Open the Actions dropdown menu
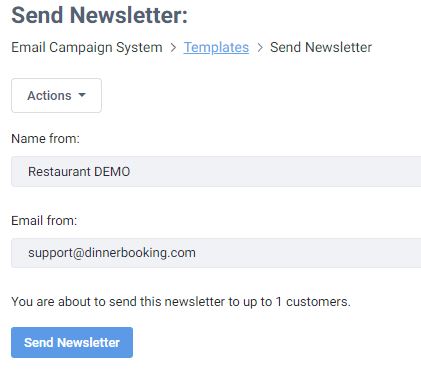Screen dimensions: 421x371 point(56,96)
